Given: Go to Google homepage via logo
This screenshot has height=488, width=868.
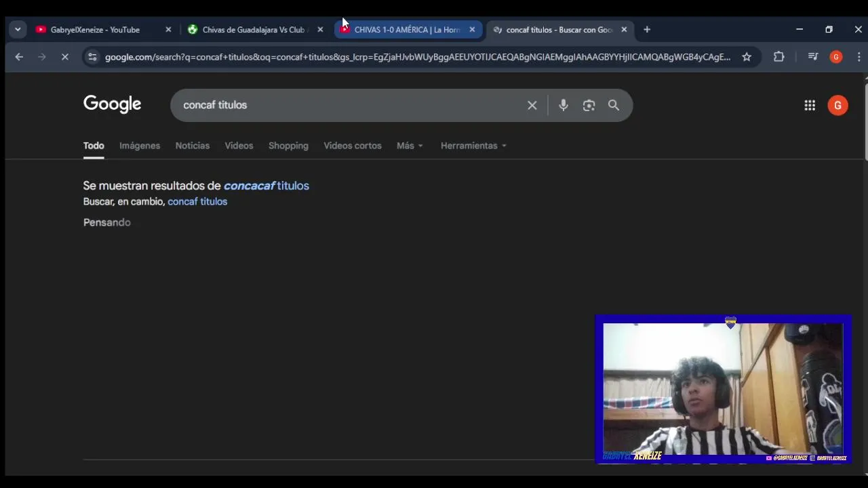Looking at the screenshot, I should point(113,104).
